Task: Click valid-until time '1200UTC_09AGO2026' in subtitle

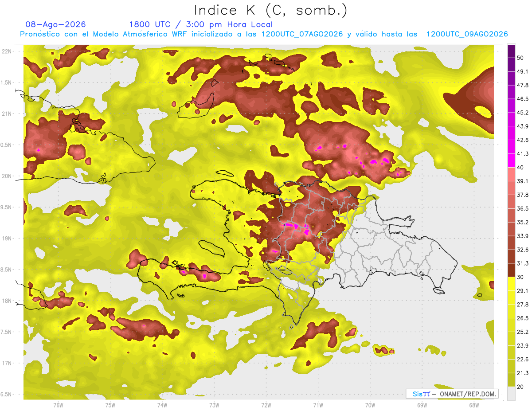Action: pyautogui.click(x=467, y=34)
